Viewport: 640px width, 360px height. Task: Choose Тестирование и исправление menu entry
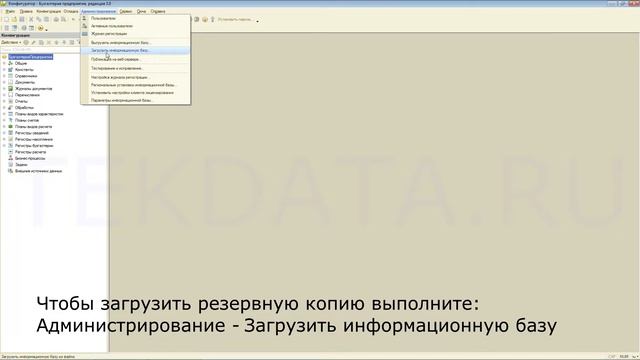click(135, 68)
